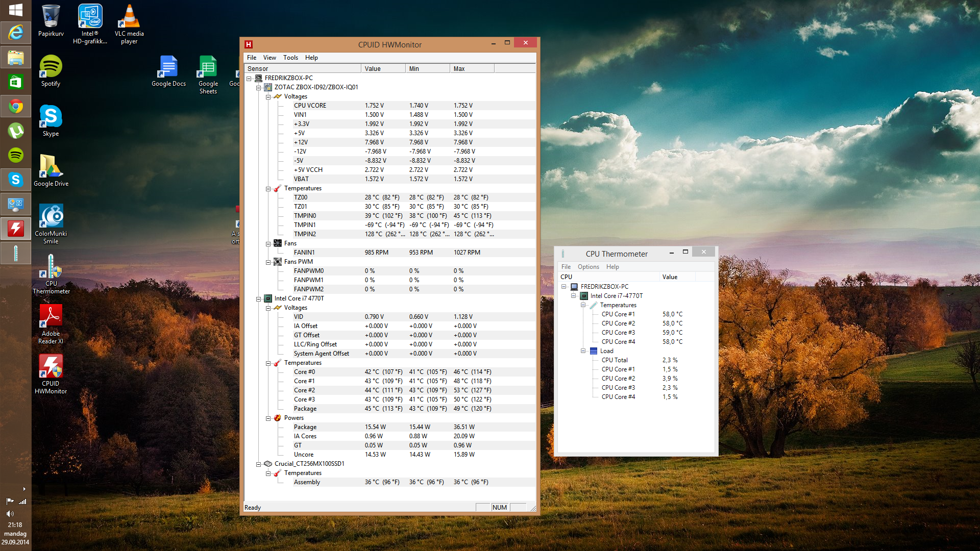
Task: Open Help menu in CPU Thermometer
Action: click(612, 267)
